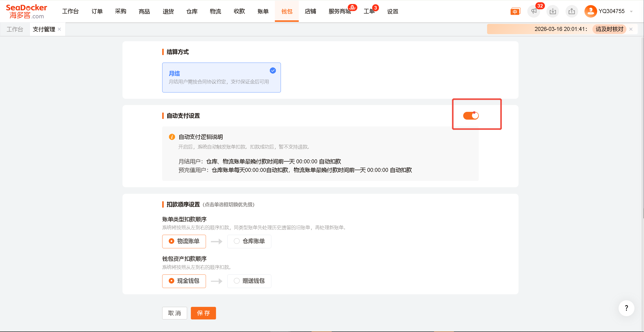
Task: Close the 支付管理 tab
Action: pos(59,29)
